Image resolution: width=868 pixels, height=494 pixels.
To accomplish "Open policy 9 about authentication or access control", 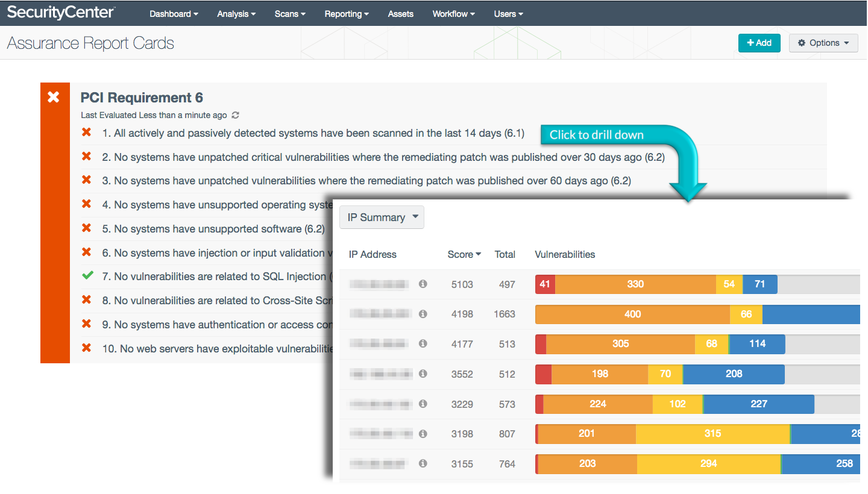I will [217, 325].
